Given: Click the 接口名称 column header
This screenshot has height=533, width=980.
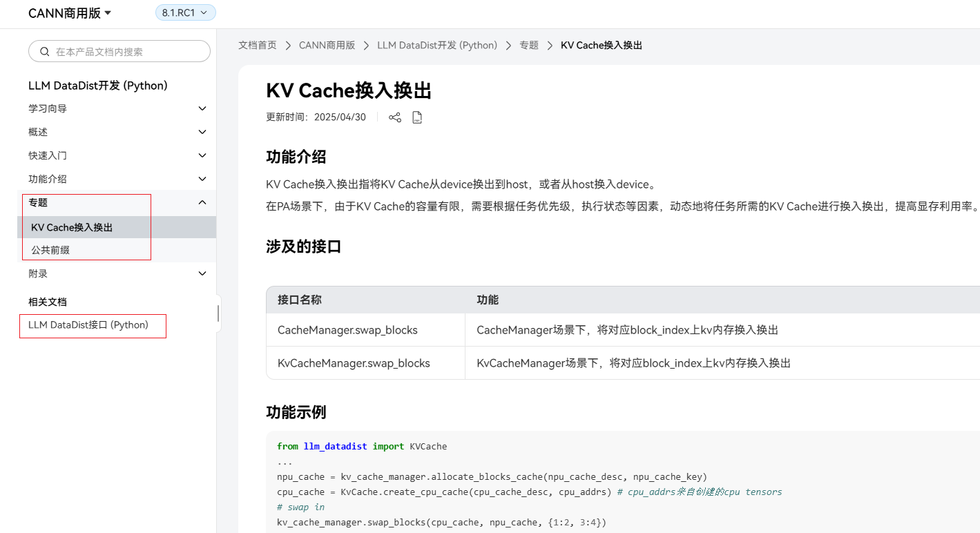Looking at the screenshot, I should [300, 300].
